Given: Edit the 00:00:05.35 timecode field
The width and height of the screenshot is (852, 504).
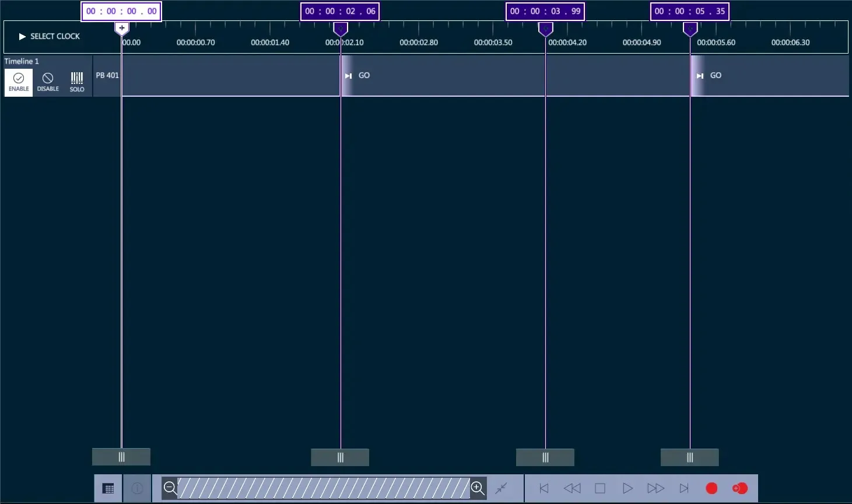Looking at the screenshot, I should pos(690,11).
